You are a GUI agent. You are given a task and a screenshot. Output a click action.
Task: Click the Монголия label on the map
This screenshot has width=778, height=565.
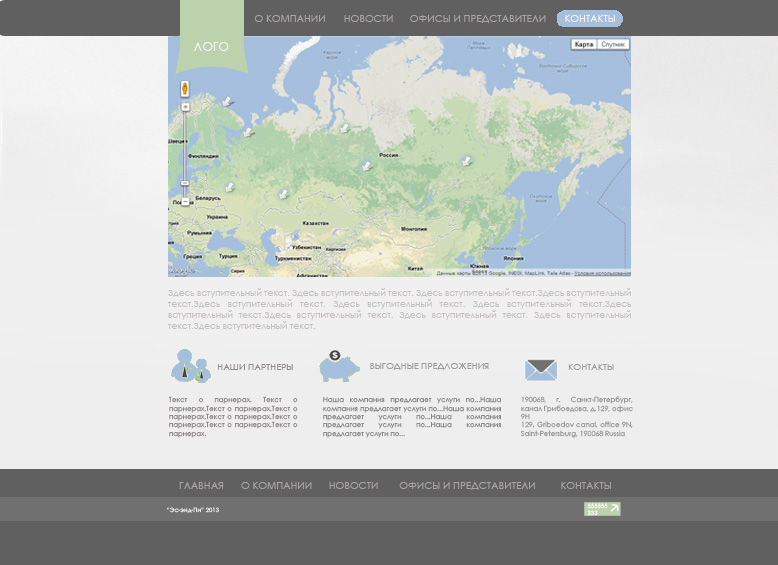coord(414,229)
